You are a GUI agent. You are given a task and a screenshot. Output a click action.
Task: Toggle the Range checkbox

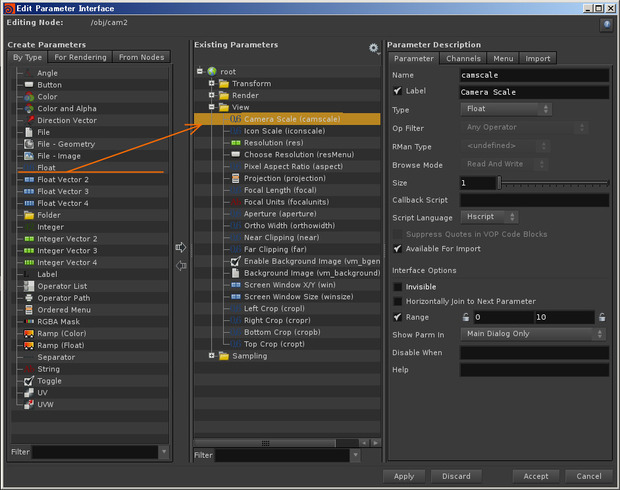point(397,317)
